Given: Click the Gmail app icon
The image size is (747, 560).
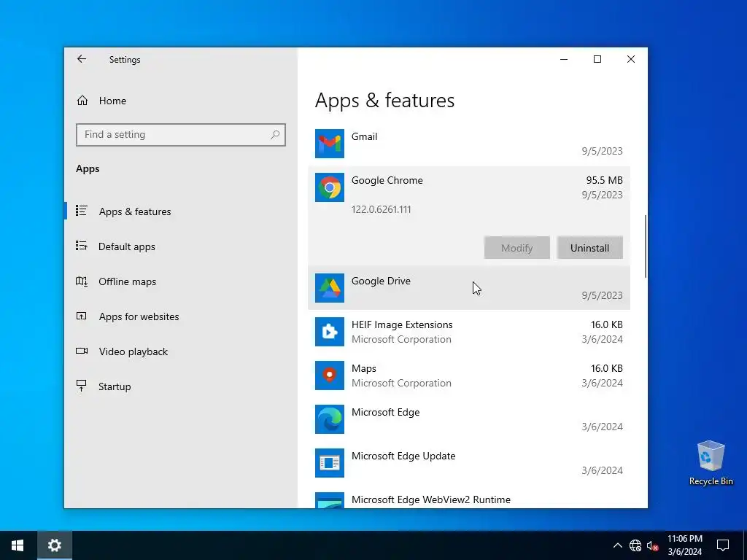Looking at the screenshot, I should (330, 144).
